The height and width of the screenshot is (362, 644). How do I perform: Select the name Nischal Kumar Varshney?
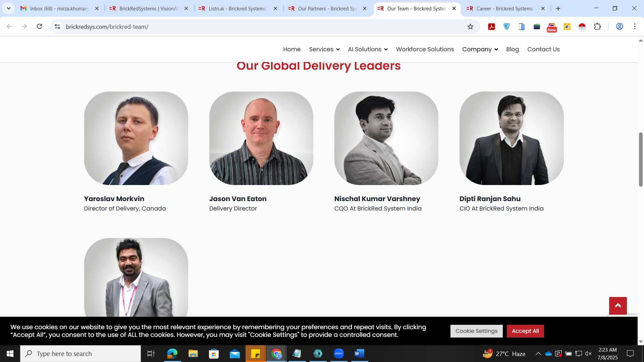pyautogui.click(x=377, y=199)
